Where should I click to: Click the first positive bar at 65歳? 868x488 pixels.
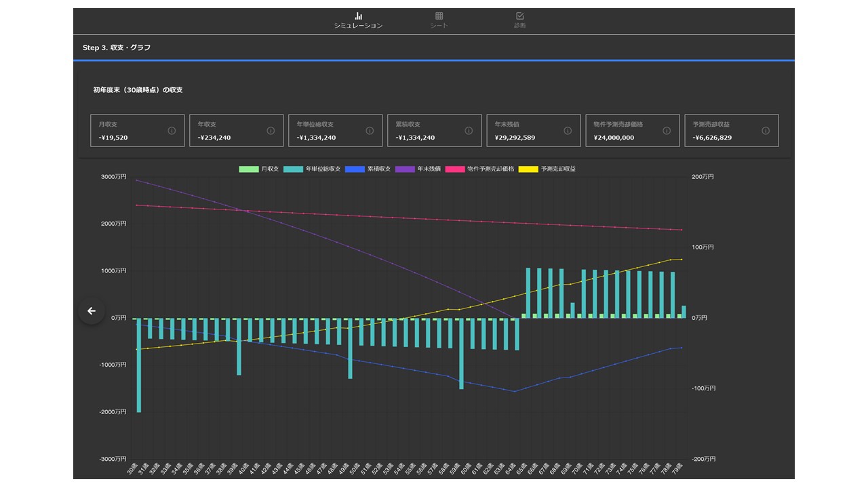[528, 292]
